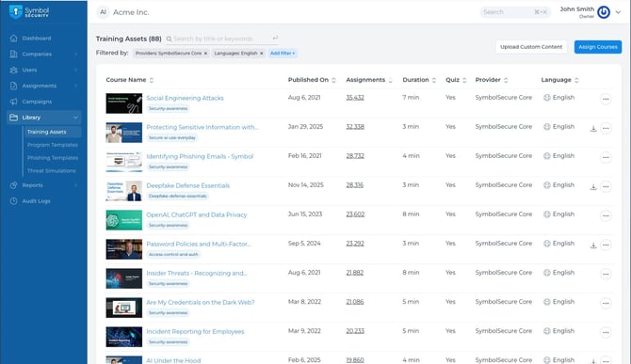Open more options for Dark Web course

pos(606,303)
